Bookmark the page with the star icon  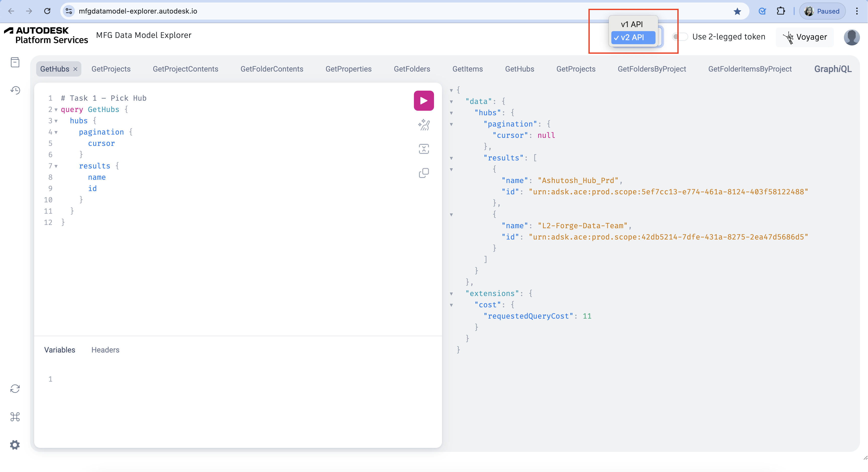[737, 12]
